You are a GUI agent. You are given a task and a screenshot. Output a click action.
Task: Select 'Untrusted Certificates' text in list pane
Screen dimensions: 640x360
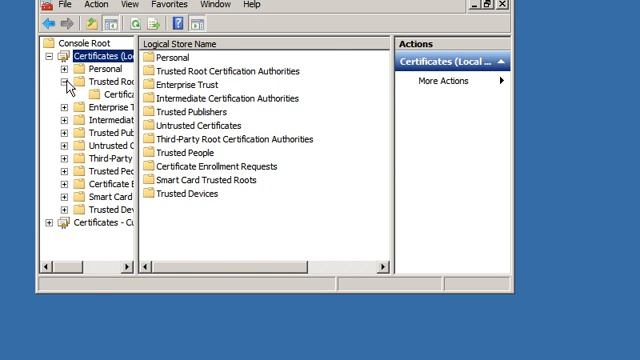[199, 126]
